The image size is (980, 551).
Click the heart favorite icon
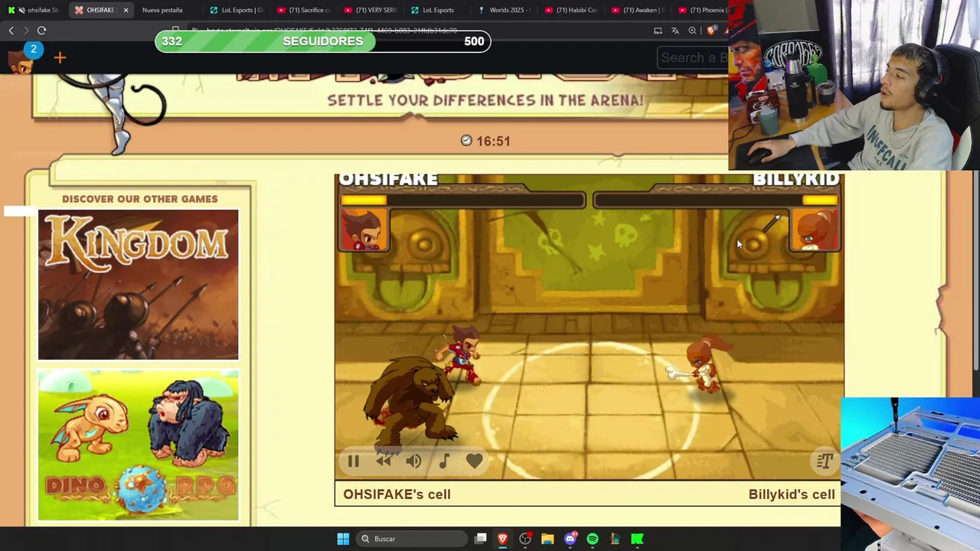tap(474, 461)
